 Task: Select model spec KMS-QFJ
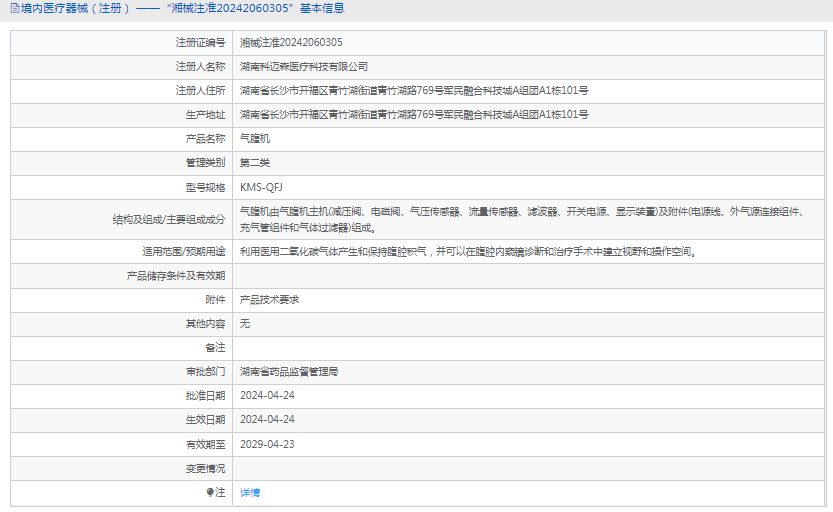[x=261, y=187]
